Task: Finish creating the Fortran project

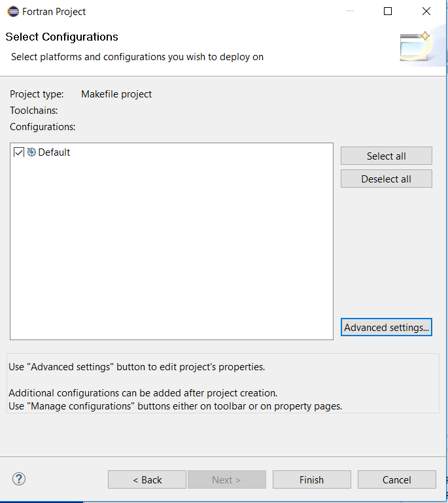Action: click(312, 479)
